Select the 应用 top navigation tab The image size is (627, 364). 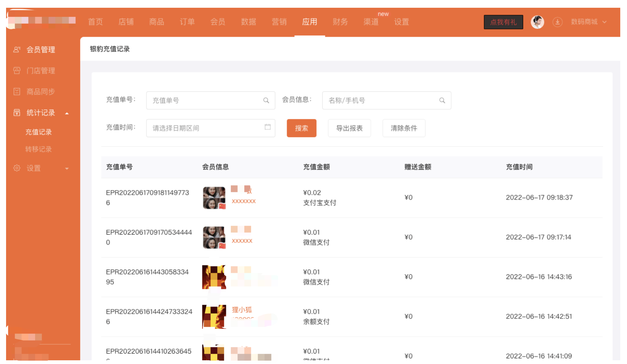pyautogui.click(x=309, y=22)
